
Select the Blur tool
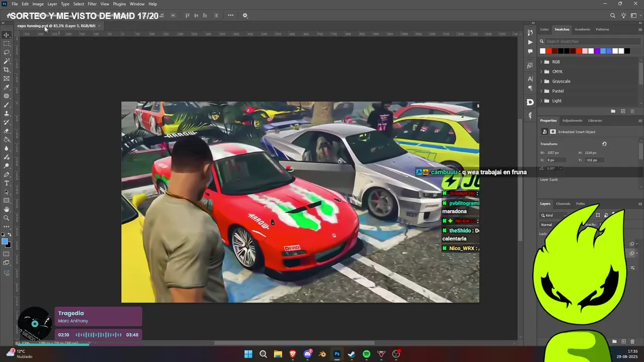point(7,148)
